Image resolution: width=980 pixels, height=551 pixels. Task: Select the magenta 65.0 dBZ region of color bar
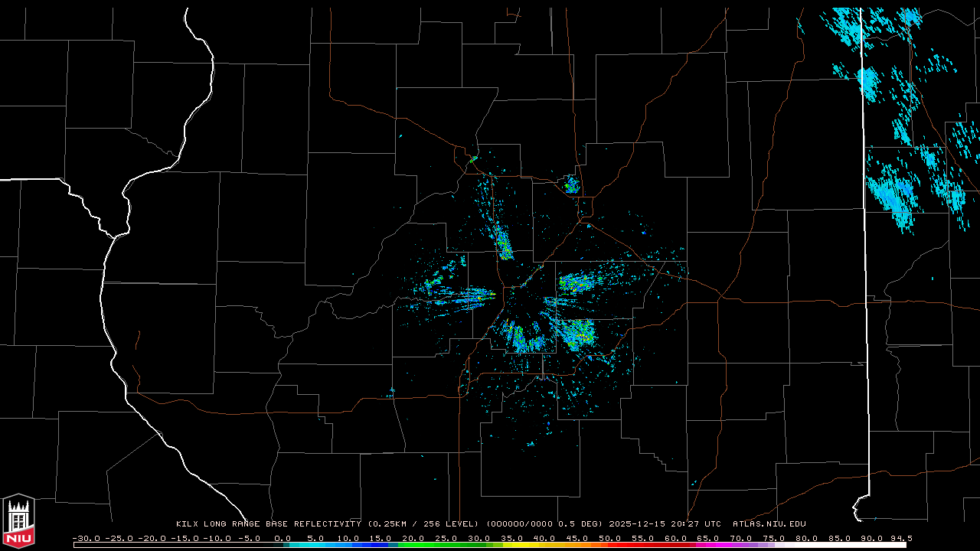pyautogui.click(x=708, y=545)
